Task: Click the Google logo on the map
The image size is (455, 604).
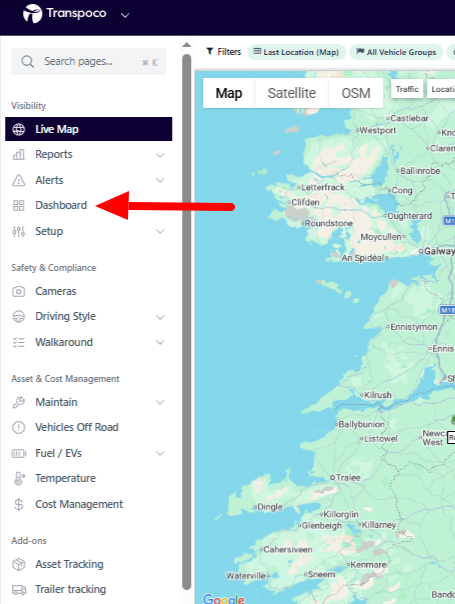Action: point(223,598)
